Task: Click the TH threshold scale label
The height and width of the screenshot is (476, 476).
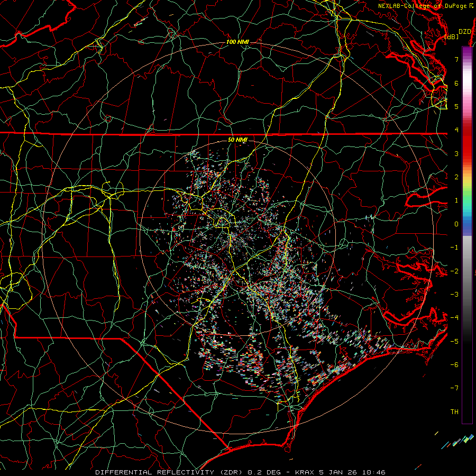Action: (x=454, y=412)
